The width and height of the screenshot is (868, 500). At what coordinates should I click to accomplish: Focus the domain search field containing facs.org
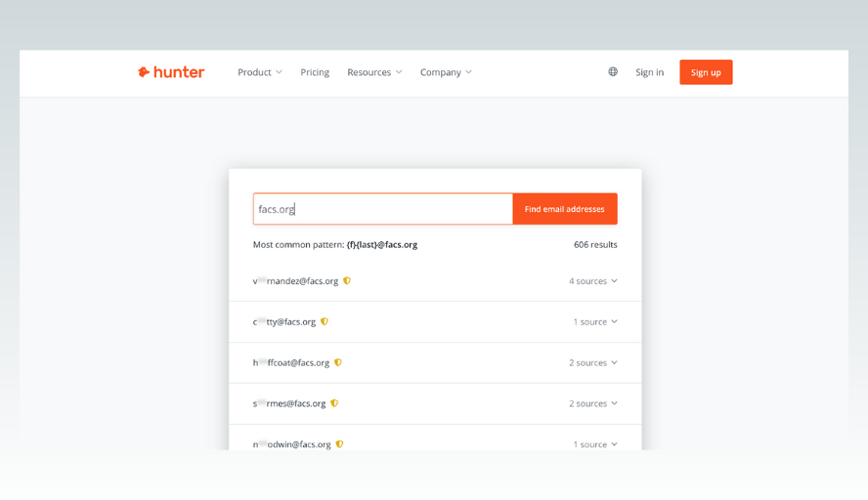pos(382,209)
